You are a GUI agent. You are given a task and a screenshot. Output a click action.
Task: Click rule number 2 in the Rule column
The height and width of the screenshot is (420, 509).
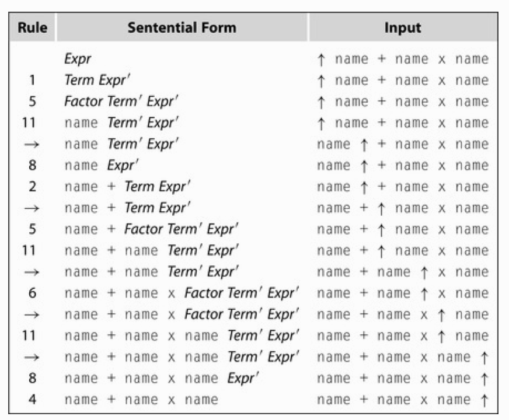[x=33, y=187]
